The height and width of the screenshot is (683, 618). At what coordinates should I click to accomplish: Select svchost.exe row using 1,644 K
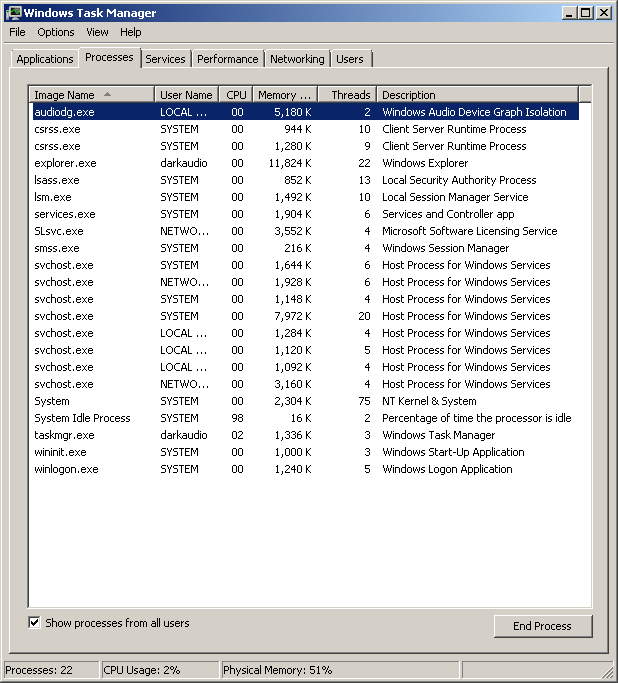coord(306,265)
